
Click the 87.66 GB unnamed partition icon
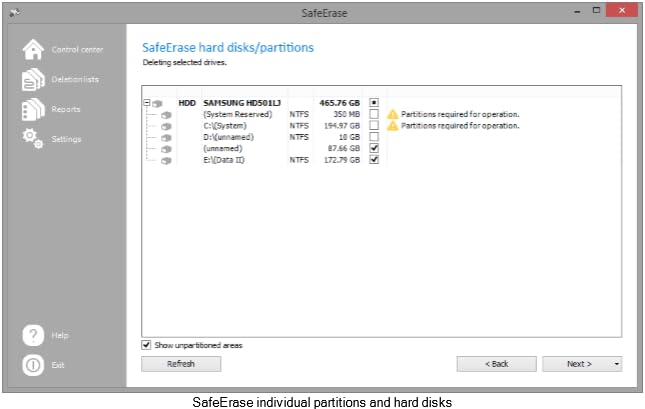(166, 149)
